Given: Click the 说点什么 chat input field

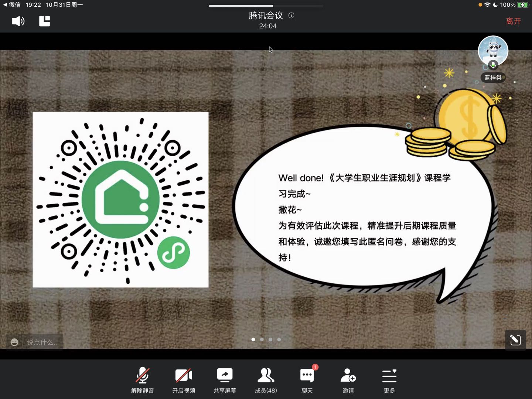Looking at the screenshot, I should [43, 342].
